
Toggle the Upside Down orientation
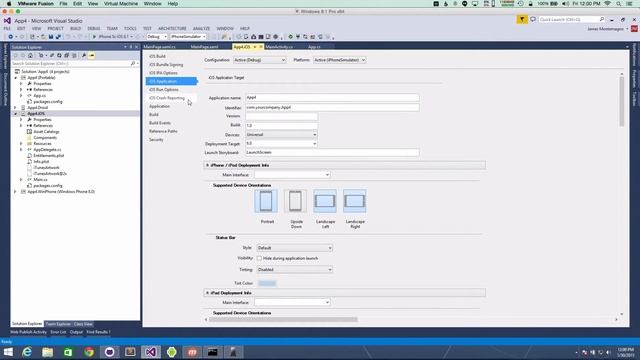(x=296, y=201)
